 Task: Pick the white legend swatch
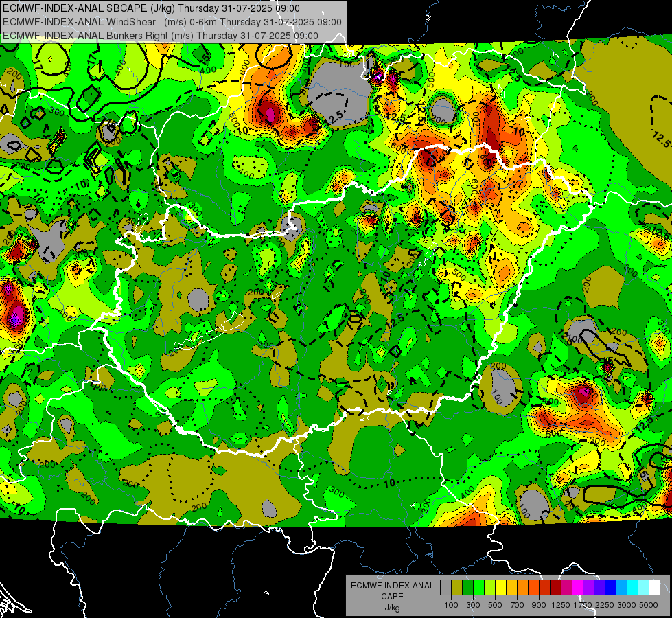655,588
